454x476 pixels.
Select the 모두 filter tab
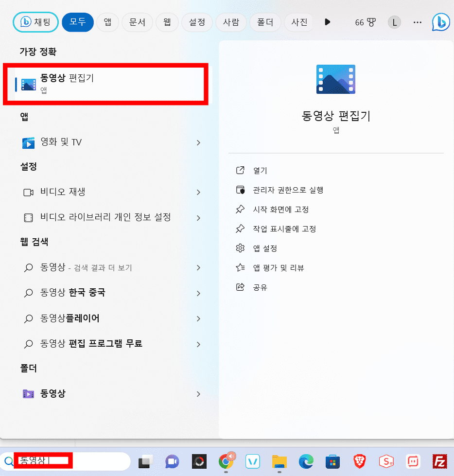78,22
